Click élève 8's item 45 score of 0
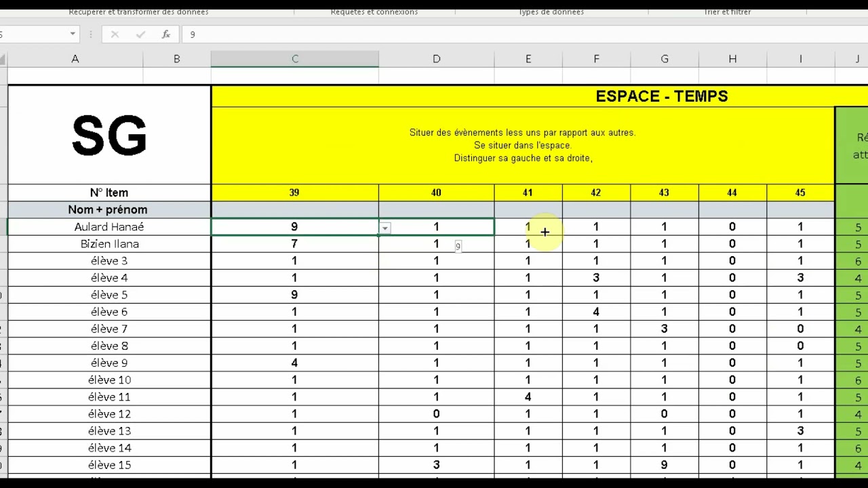Screen dimensions: 868x488 [x=801, y=346]
